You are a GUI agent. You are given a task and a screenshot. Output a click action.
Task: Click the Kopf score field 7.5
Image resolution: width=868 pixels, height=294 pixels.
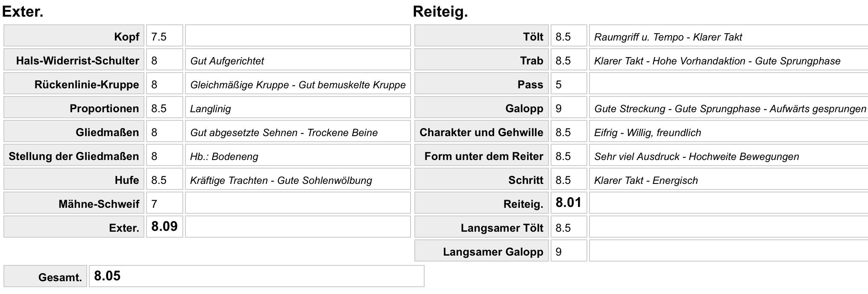coord(164,36)
